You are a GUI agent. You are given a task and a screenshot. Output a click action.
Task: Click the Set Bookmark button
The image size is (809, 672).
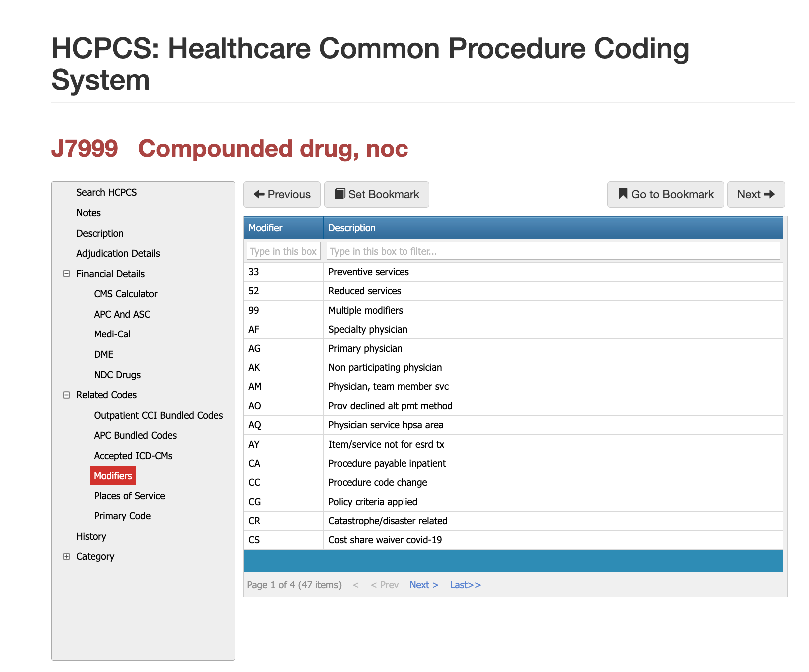tap(377, 194)
